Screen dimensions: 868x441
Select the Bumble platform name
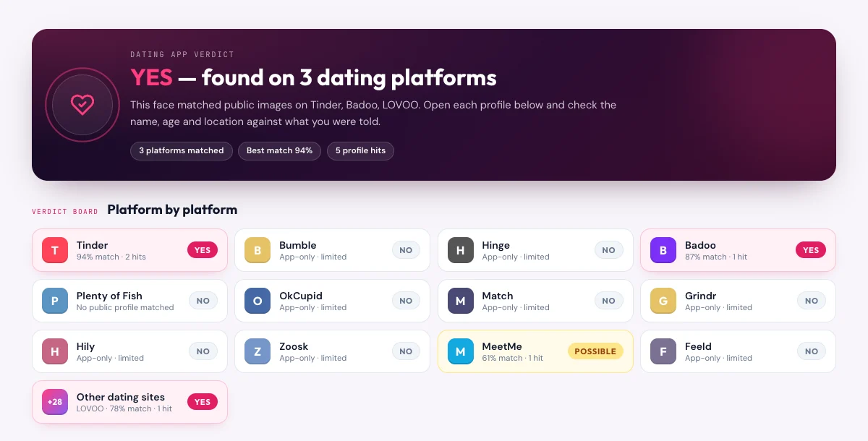298,245
